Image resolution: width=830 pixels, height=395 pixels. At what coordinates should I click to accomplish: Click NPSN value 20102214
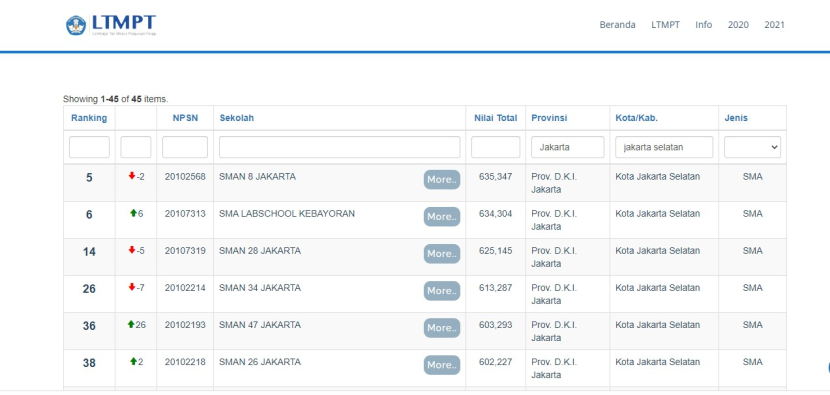coord(185,288)
